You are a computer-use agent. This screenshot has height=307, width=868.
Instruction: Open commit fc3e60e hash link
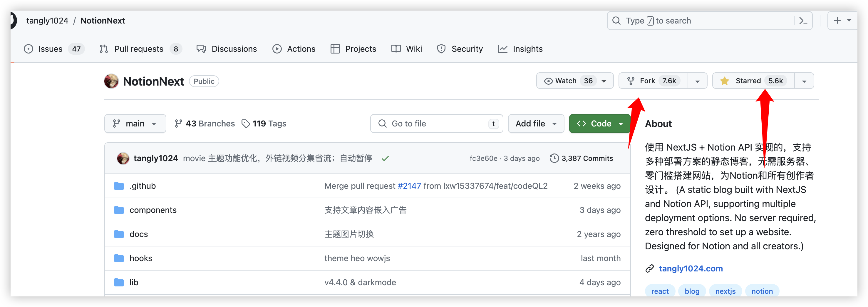click(x=483, y=158)
